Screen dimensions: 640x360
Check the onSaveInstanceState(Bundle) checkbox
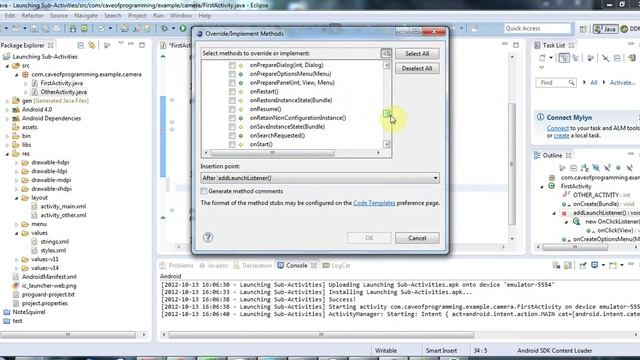coord(232,127)
